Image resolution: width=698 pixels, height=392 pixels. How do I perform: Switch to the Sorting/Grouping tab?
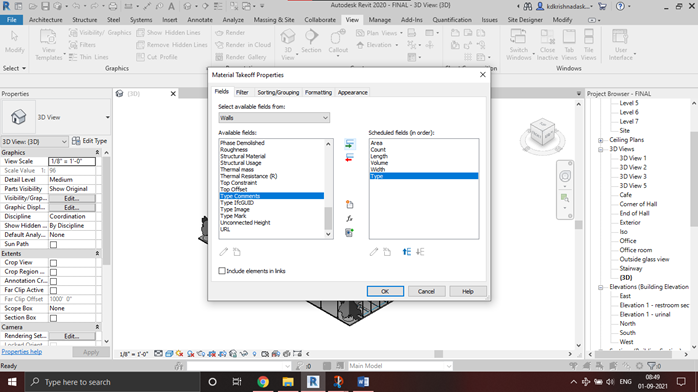[x=278, y=93]
